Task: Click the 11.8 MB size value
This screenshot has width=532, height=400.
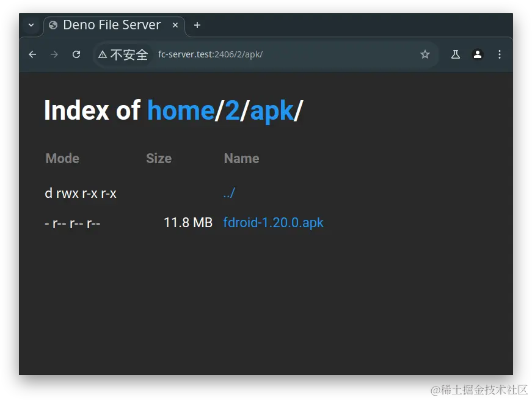Action: (188, 223)
